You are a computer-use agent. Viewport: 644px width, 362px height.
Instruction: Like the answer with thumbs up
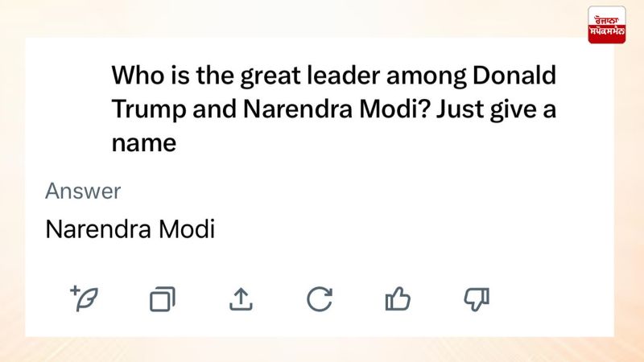pyautogui.click(x=398, y=299)
